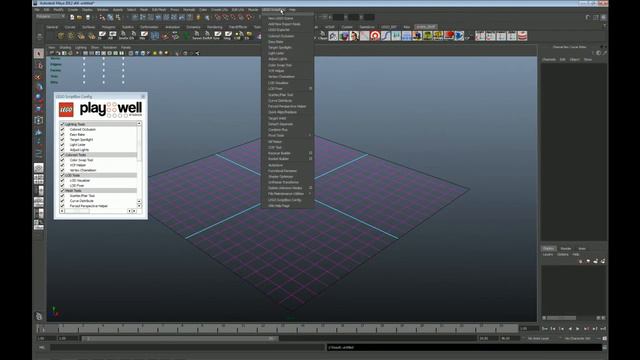
Task: Switch to four view layout
Action: coord(39,179)
